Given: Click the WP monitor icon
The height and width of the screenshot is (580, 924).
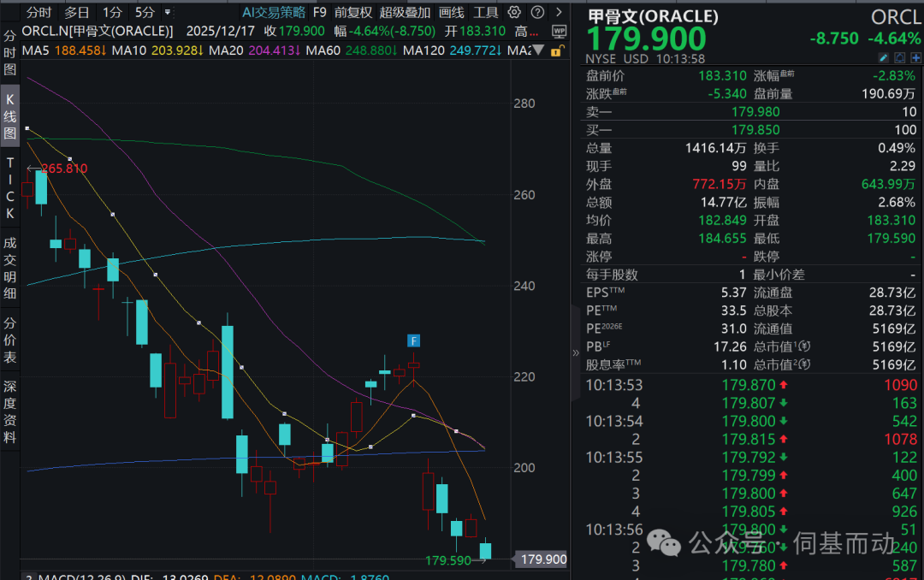Looking at the screenshot, I should point(559,32).
